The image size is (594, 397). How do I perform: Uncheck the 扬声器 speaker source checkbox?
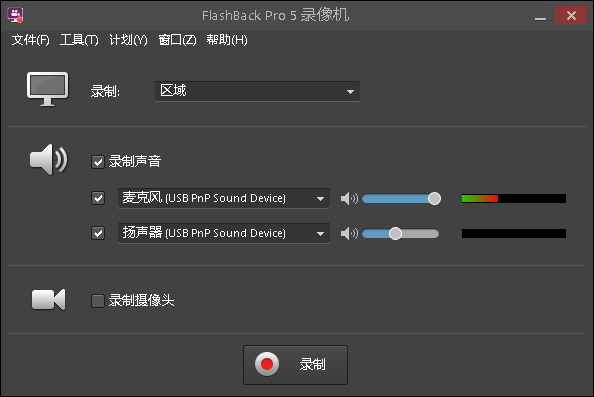pos(98,233)
